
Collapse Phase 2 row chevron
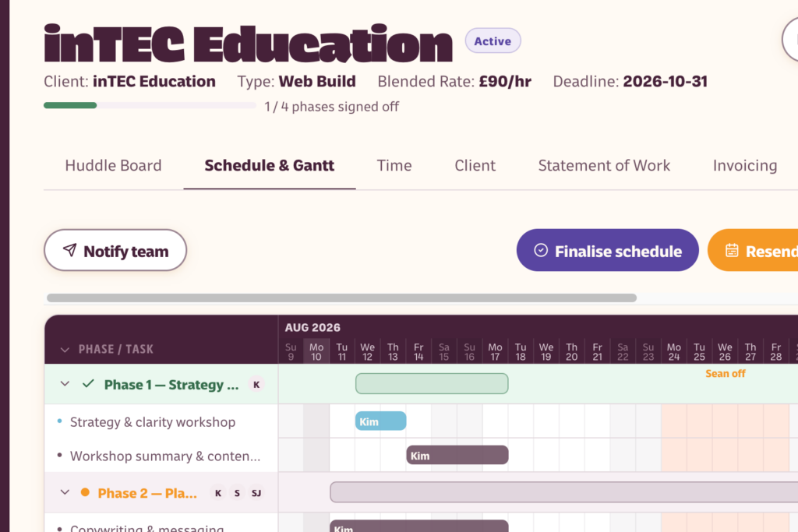[65, 492]
